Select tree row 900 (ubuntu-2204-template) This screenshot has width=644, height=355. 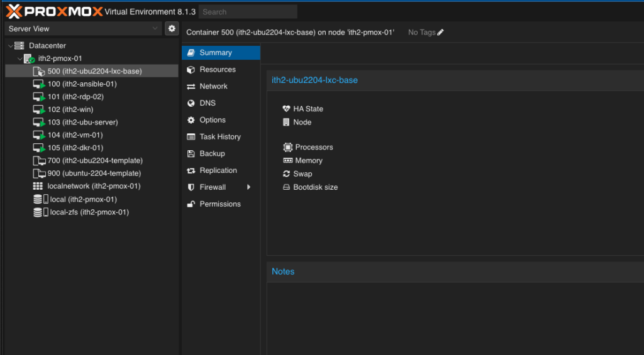click(x=92, y=173)
